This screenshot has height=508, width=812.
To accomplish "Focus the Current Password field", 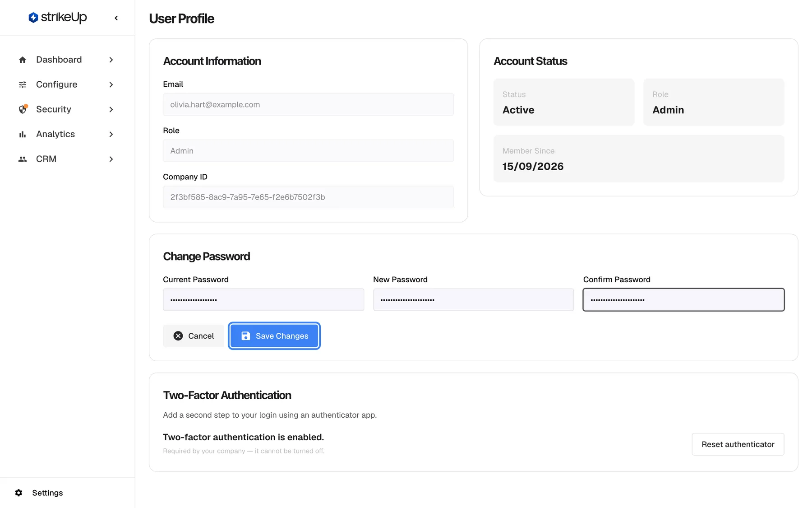I will tap(263, 300).
